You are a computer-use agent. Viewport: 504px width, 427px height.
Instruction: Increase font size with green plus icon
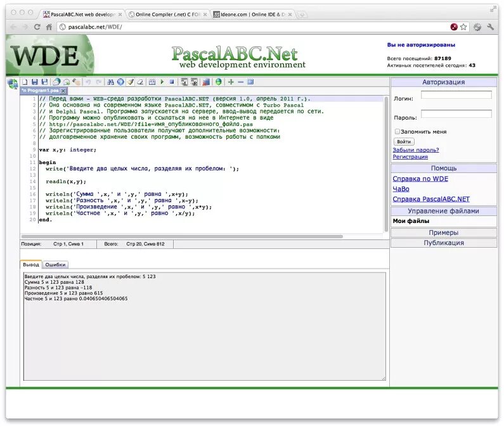click(x=231, y=82)
